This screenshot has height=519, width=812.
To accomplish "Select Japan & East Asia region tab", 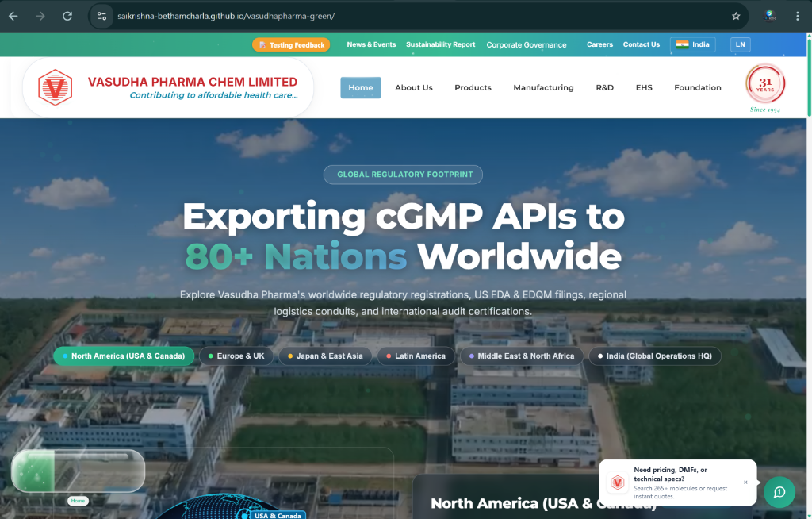I will click(325, 356).
